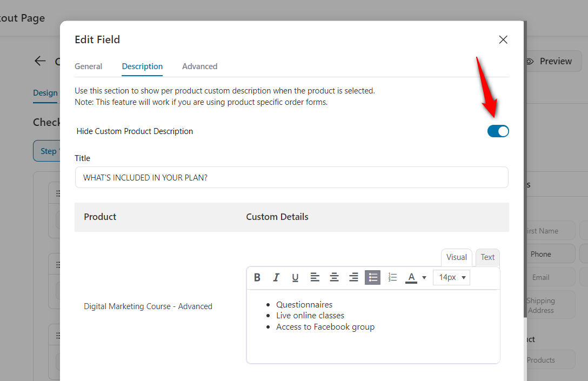This screenshot has width=588, height=381.
Task: Switch the editor to Text mode
Action: pyautogui.click(x=487, y=257)
